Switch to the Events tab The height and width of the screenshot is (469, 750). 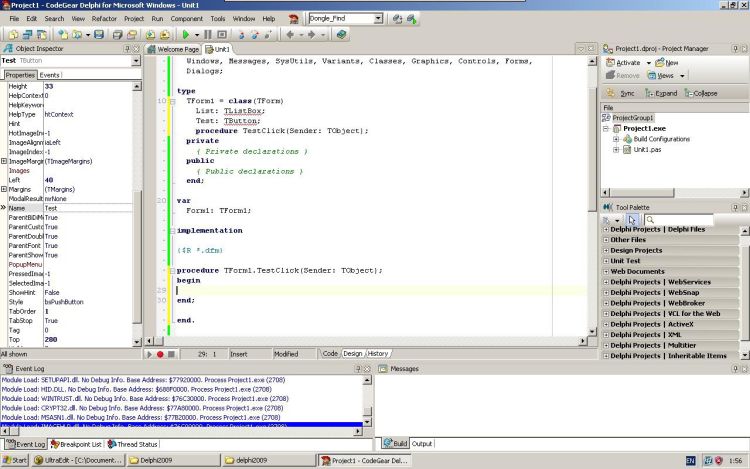click(50, 75)
